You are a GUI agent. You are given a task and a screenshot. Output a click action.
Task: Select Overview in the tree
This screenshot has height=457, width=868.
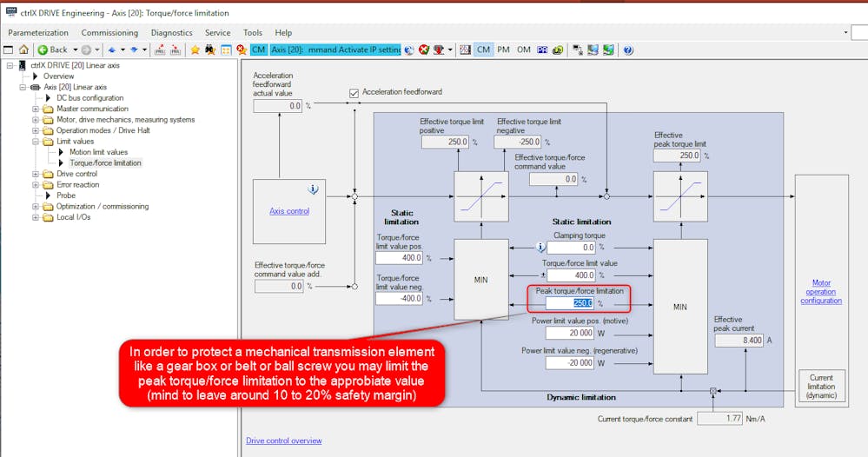pos(58,76)
